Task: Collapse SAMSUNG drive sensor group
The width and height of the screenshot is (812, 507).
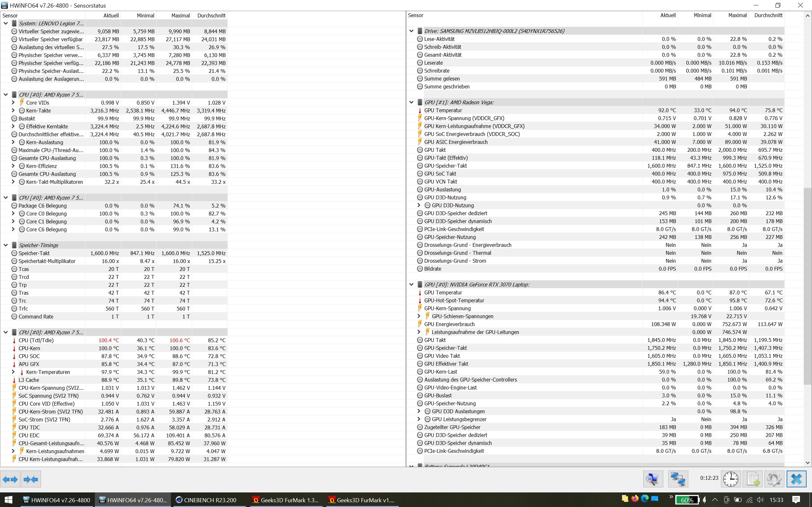Action: click(411, 31)
